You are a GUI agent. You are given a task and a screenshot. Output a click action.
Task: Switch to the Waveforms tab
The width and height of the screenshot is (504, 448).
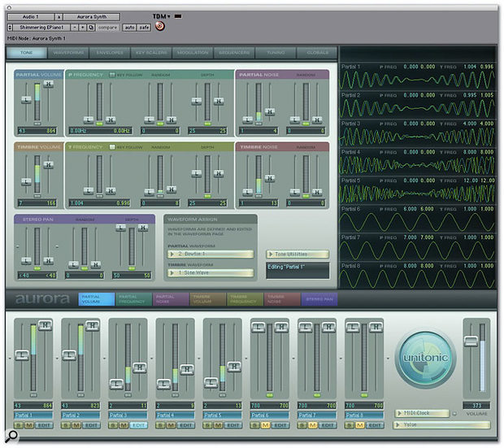coord(68,53)
